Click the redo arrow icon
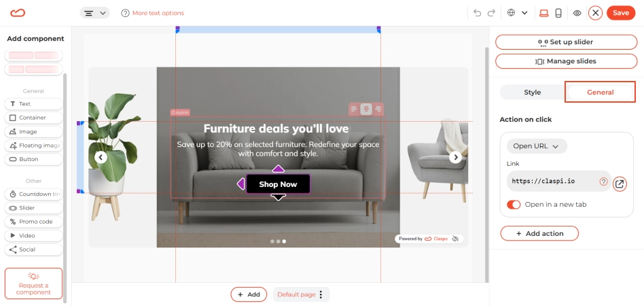 (x=491, y=13)
